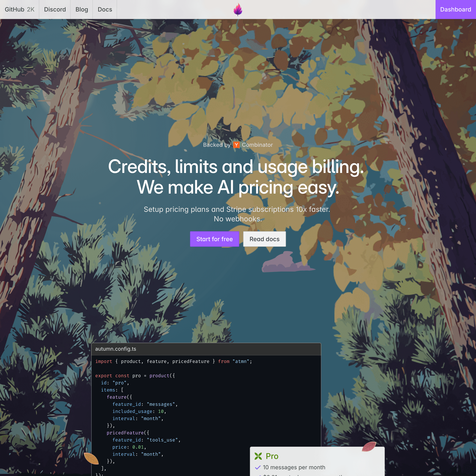The width and height of the screenshot is (476, 476).
Task: Open the GitHub link in navbar
Action: pyautogui.click(x=14, y=9)
